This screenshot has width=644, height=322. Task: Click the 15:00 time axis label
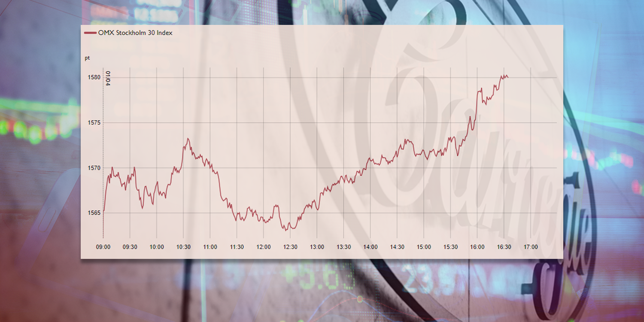coord(424,247)
